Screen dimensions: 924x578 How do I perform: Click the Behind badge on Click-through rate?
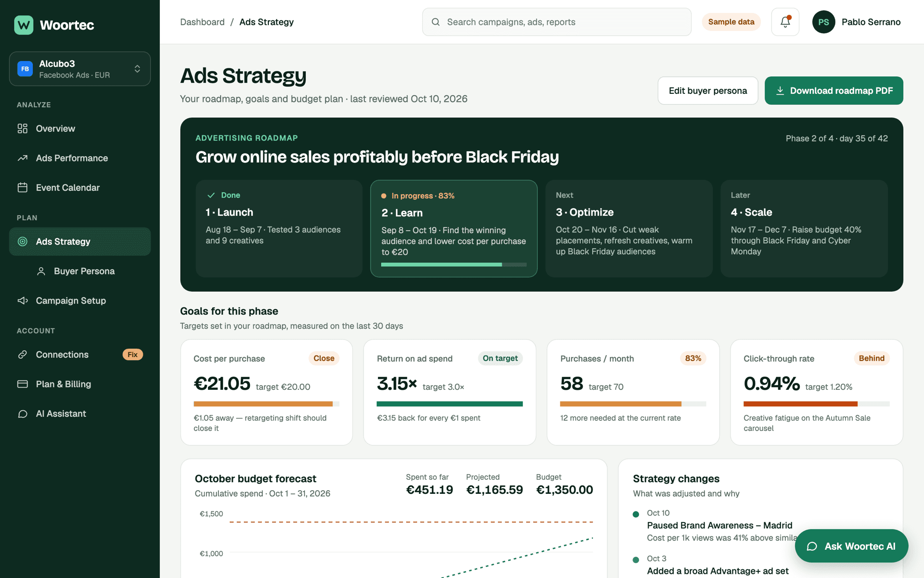[871, 358]
